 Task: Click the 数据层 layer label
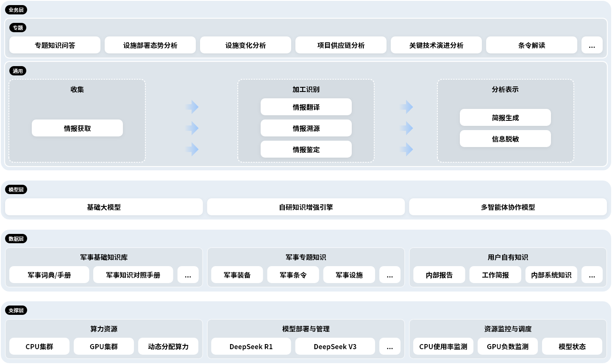click(16, 239)
